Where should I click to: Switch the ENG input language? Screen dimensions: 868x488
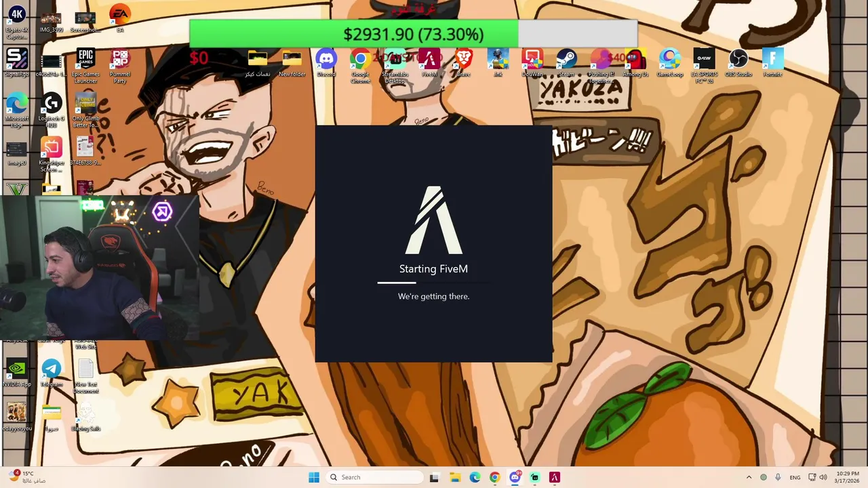(x=795, y=477)
